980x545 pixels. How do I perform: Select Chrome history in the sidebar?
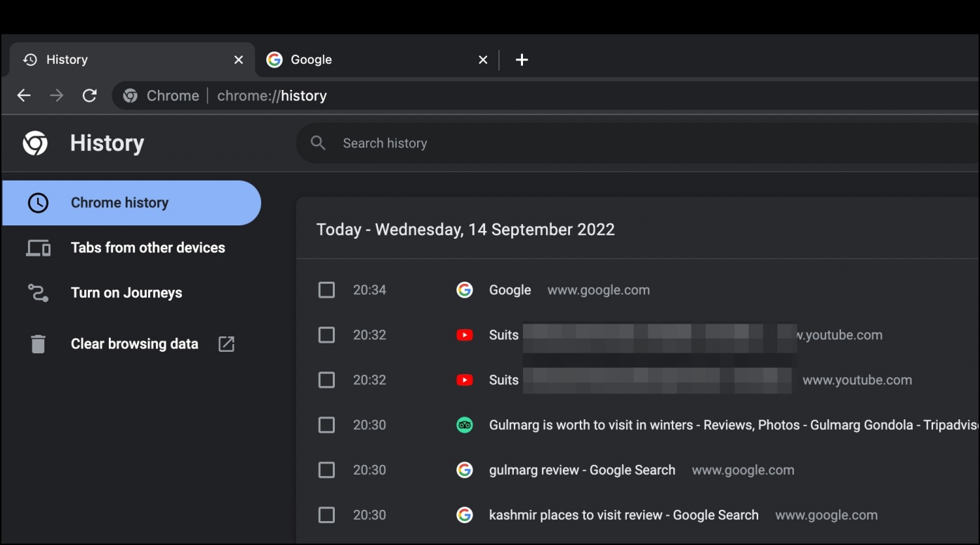click(x=131, y=203)
